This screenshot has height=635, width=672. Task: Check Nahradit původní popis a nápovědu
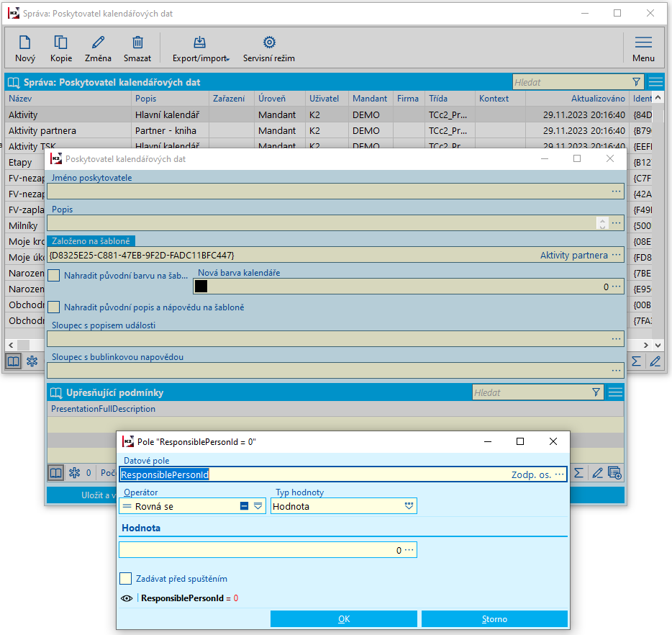(54, 307)
